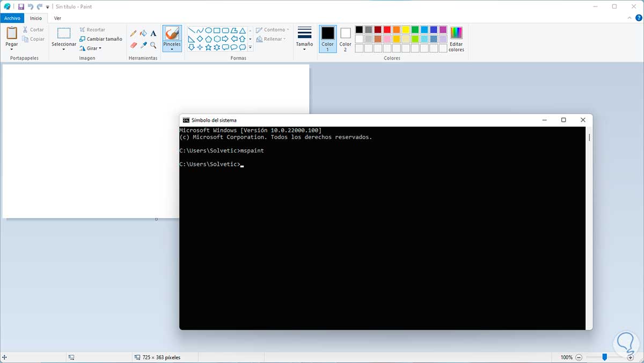
Task: Open the Archivo menu
Action: (12, 18)
